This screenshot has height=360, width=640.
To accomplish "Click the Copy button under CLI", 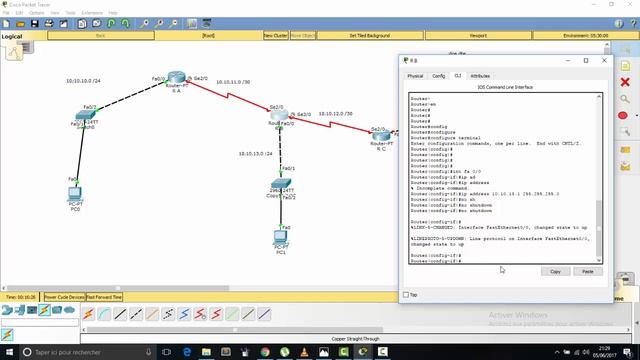I will click(x=555, y=271).
